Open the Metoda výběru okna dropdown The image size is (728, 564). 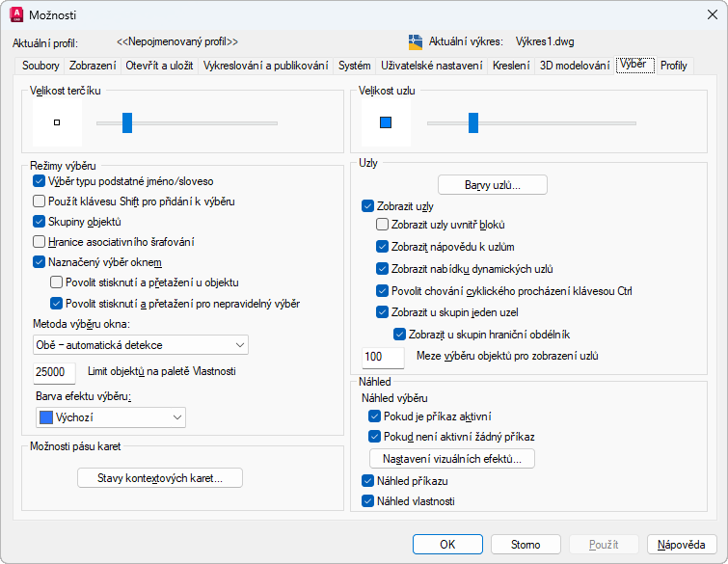click(x=141, y=345)
